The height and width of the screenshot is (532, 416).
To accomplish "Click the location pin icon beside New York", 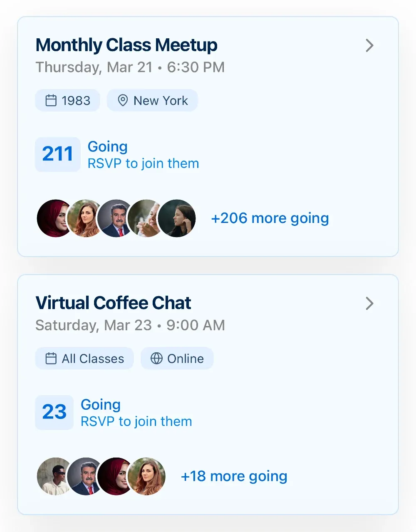I will [x=123, y=100].
